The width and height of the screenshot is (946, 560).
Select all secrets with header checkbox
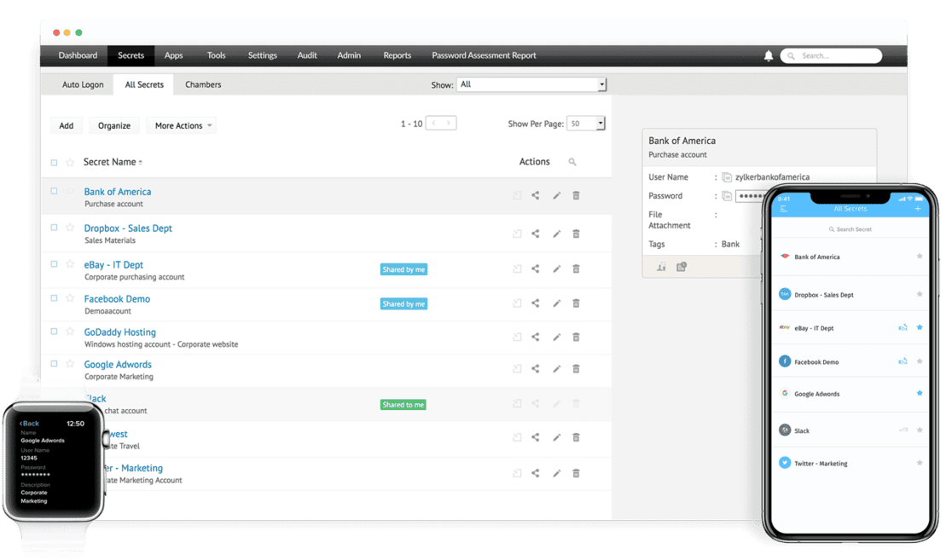tap(54, 163)
